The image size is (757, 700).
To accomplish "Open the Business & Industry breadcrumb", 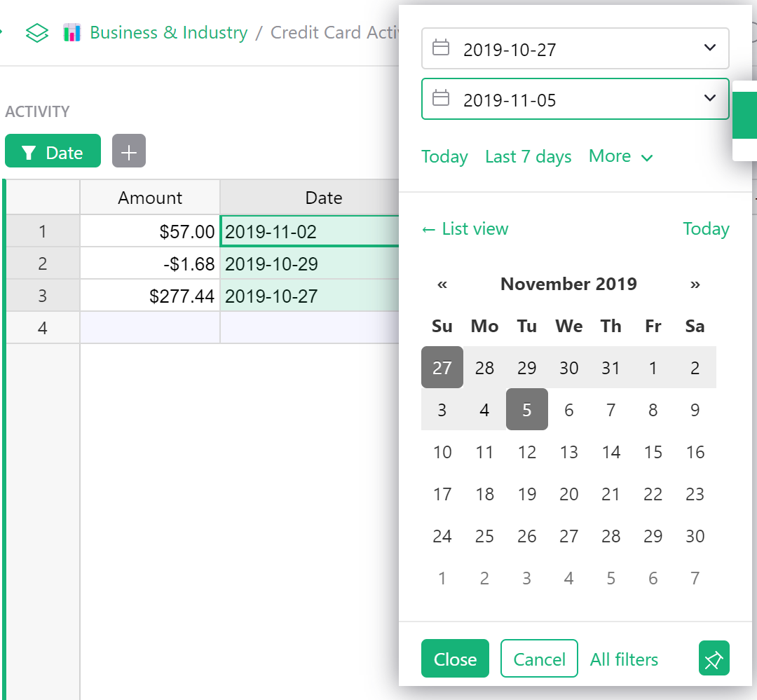I will [168, 32].
